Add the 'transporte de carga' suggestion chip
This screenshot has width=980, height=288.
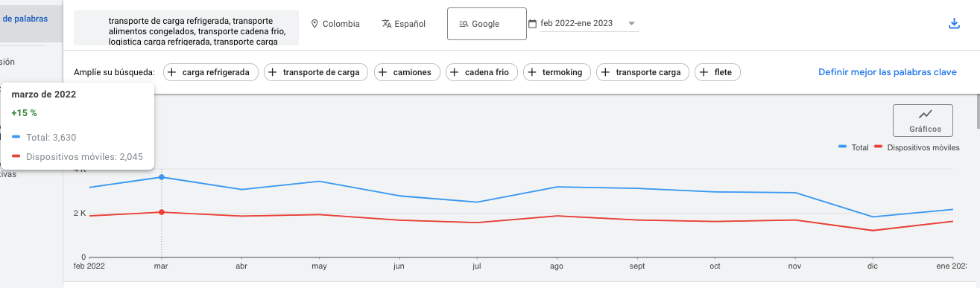click(x=316, y=72)
